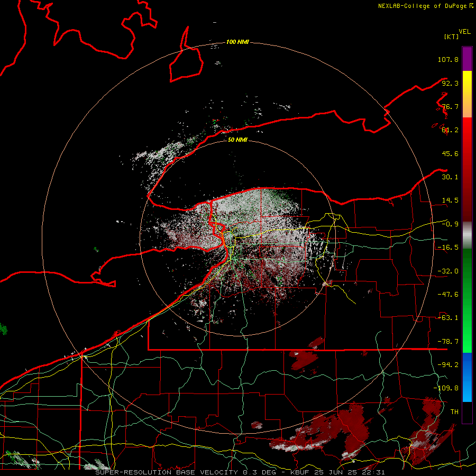476x476 pixels.
Task: Select the 107.8 velocity scale value
Action: (x=448, y=59)
